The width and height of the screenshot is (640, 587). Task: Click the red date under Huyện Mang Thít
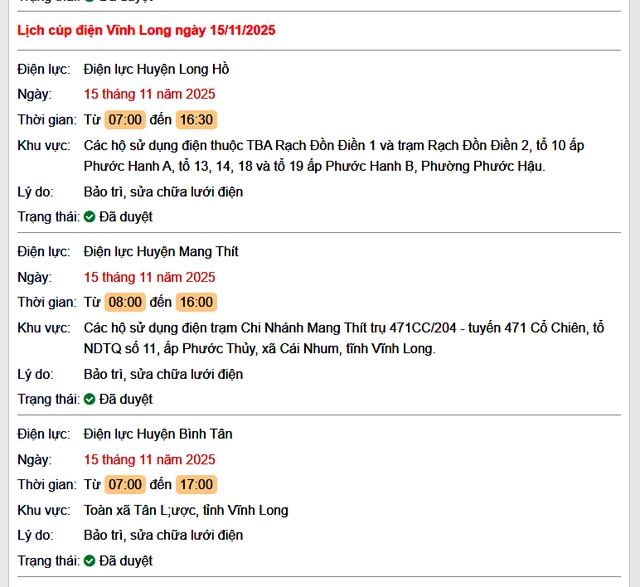[x=149, y=277]
